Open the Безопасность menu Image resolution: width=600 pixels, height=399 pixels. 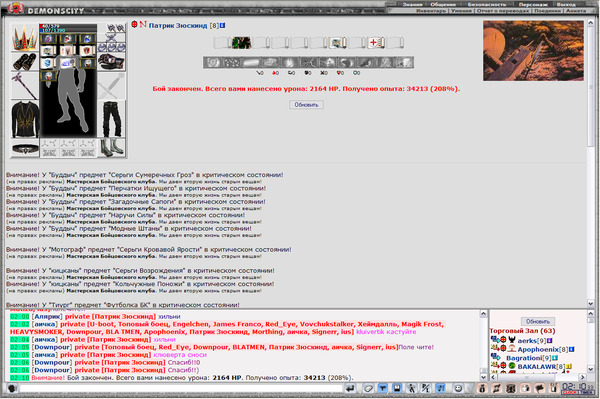[487, 5]
